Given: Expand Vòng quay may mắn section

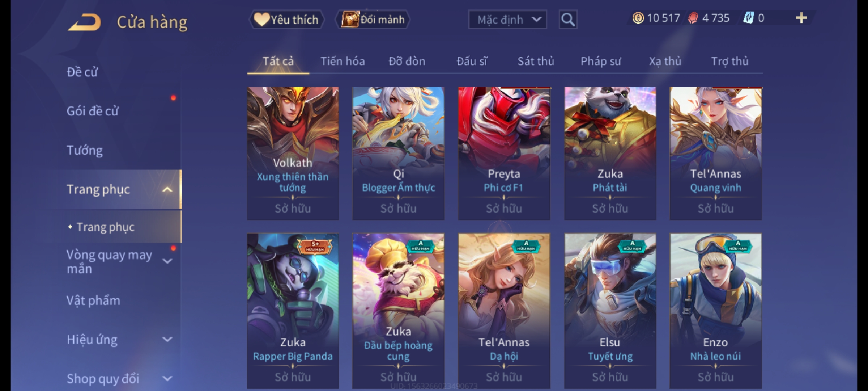Looking at the screenshot, I should click(167, 261).
